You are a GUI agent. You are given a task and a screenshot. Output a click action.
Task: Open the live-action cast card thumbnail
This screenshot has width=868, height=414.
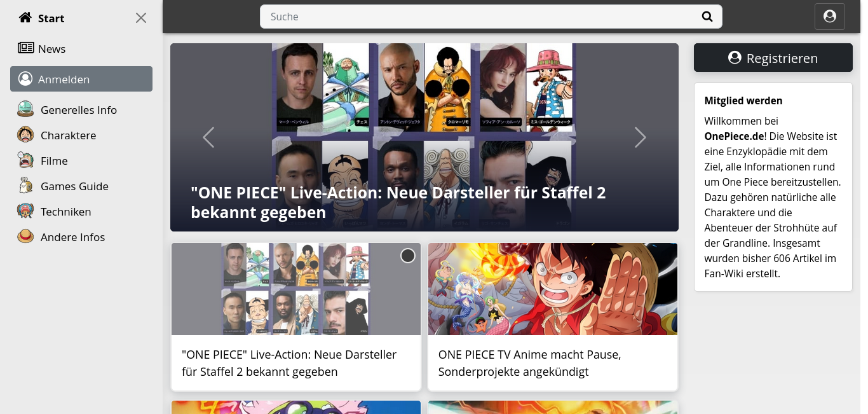coord(296,289)
